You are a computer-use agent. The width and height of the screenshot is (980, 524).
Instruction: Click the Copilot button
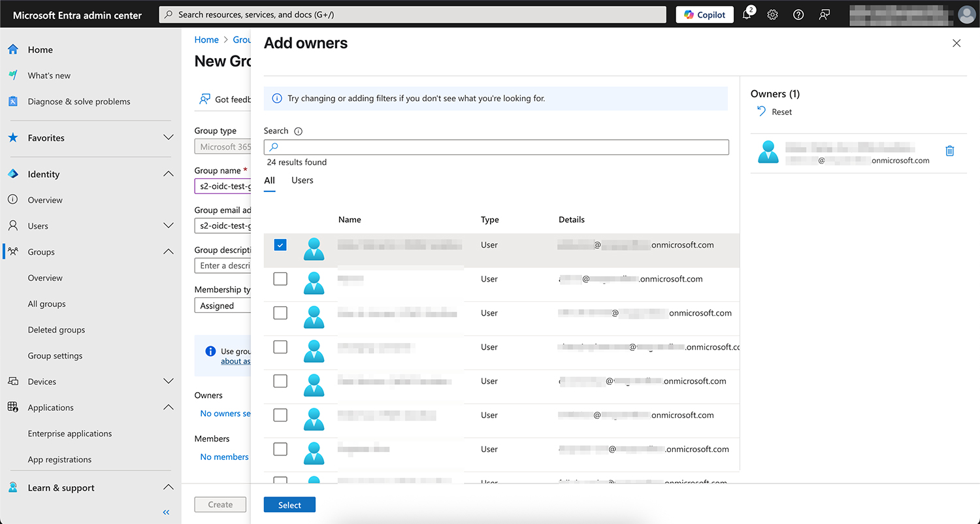(x=704, y=14)
